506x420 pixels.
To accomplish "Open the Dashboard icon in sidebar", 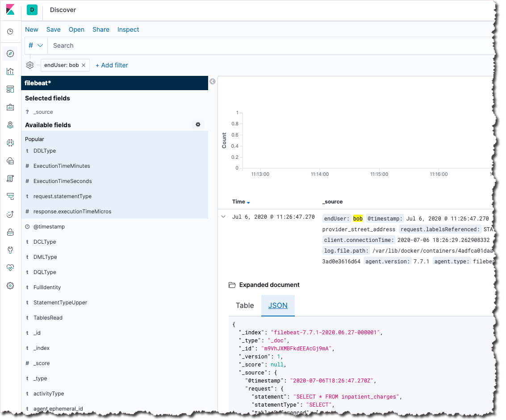I will (x=10, y=89).
